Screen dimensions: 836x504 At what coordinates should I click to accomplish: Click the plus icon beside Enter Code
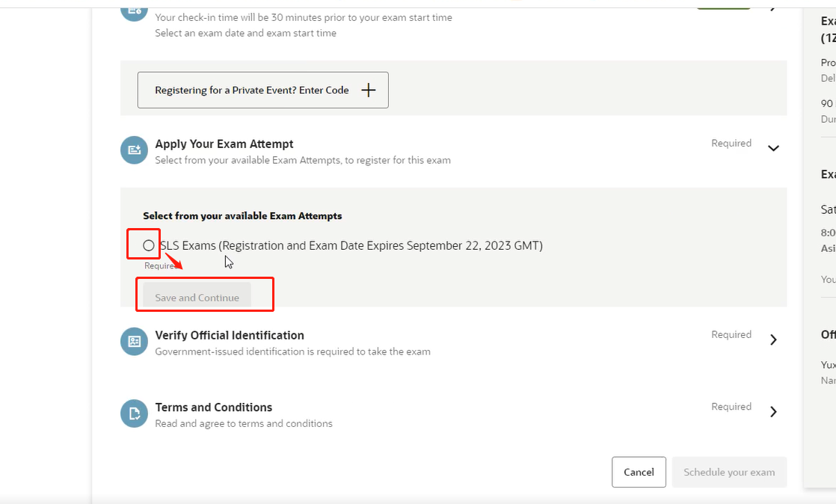click(368, 90)
